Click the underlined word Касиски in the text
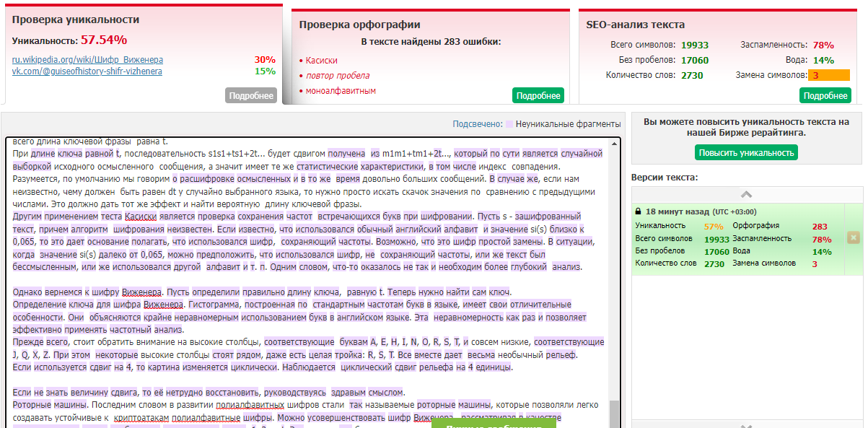The image size is (868, 428). (x=140, y=216)
